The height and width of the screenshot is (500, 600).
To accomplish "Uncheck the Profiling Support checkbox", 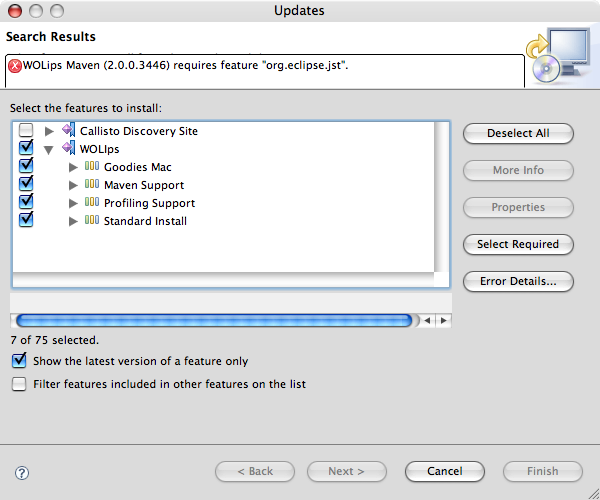I will 26,201.
